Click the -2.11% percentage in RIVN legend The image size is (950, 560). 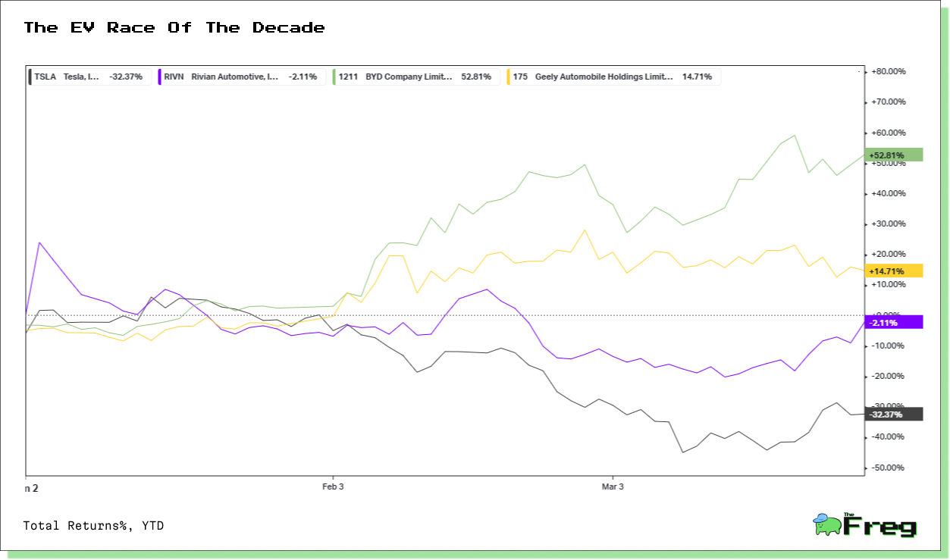[303, 77]
